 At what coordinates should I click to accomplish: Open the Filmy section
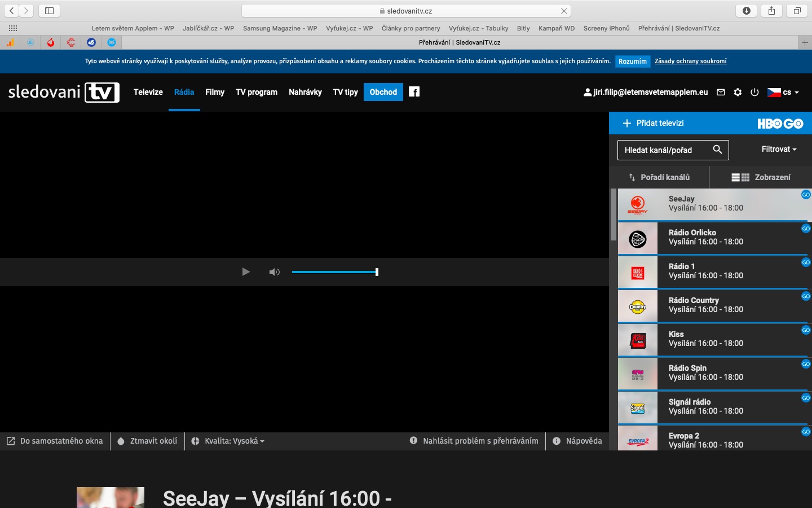[215, 92]
